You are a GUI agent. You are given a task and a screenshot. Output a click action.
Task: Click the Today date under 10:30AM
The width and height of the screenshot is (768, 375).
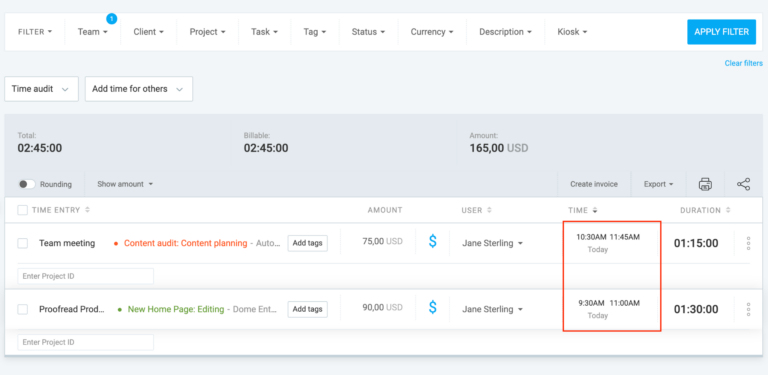point(598,250)
